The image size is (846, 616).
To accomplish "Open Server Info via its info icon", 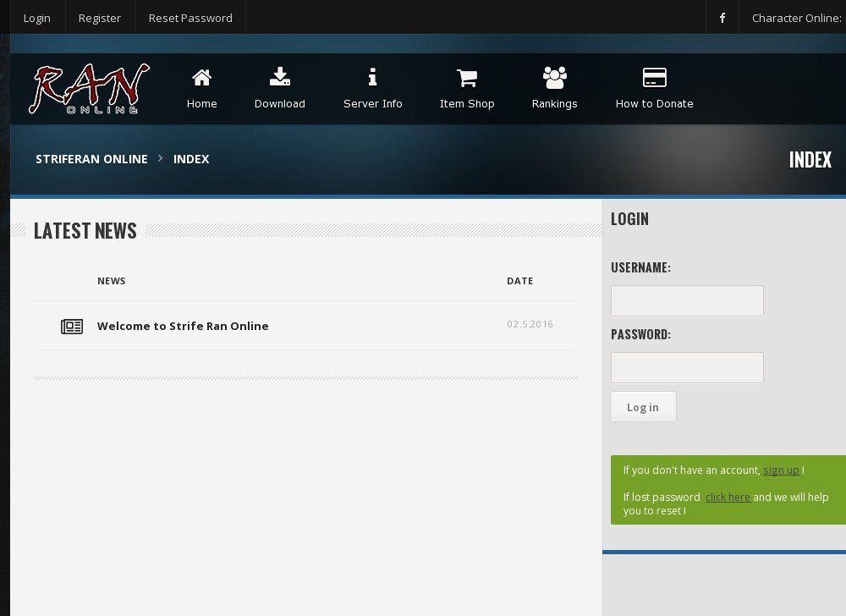I will [373, 77].
